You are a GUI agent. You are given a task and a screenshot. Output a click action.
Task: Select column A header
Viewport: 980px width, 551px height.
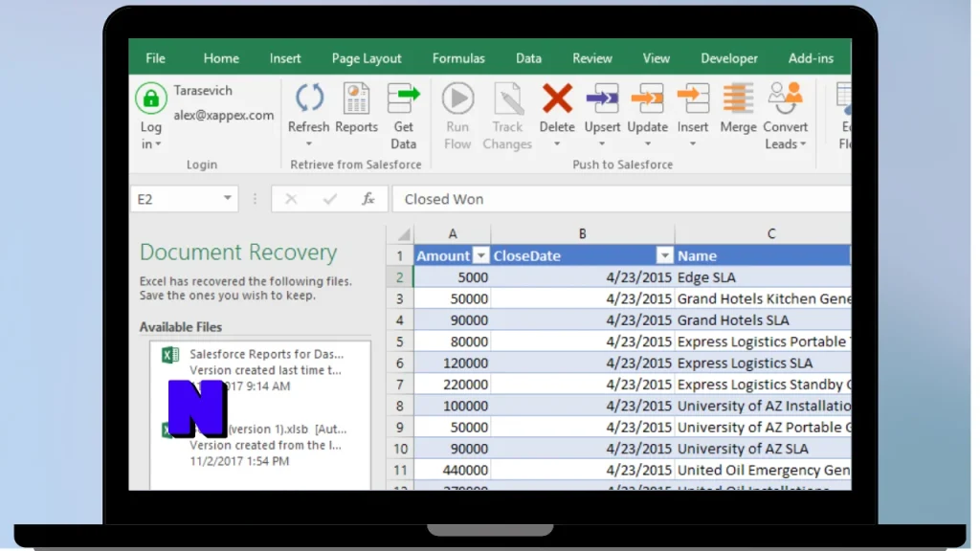point(453,233)
